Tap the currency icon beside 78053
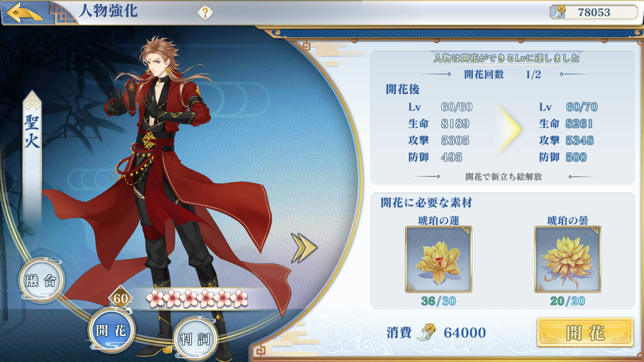This screenshot has width=644, height=362. [x=558, y=13]
